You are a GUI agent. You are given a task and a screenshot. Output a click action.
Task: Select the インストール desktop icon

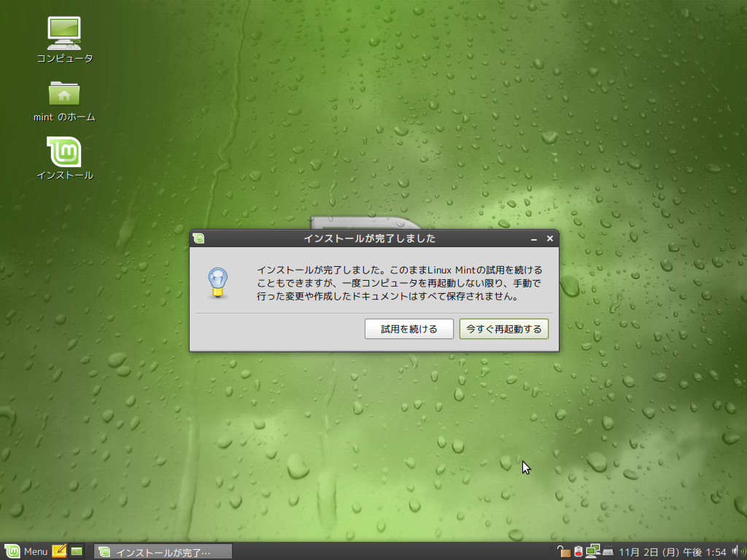(65, 158)
